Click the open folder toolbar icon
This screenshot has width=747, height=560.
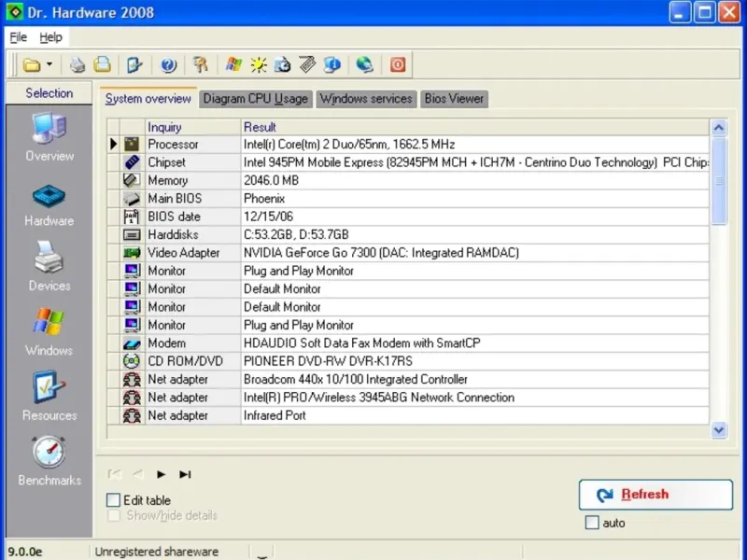(x=32, y=64)
